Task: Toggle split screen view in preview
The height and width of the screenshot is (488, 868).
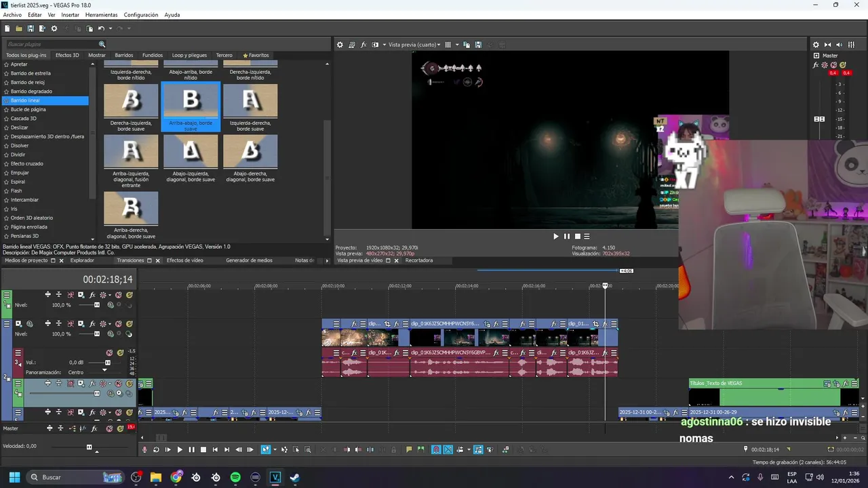Action: point(375,45)
